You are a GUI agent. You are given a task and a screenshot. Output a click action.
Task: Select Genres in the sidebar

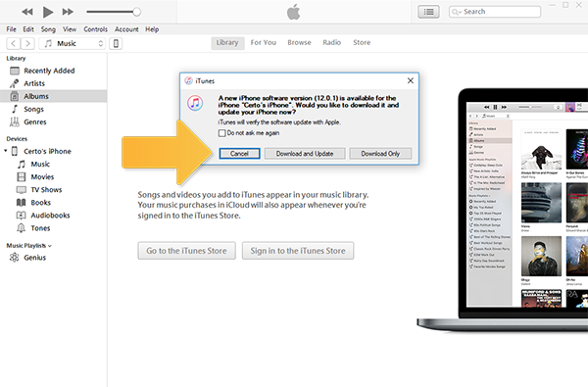(x=53, y=121)
